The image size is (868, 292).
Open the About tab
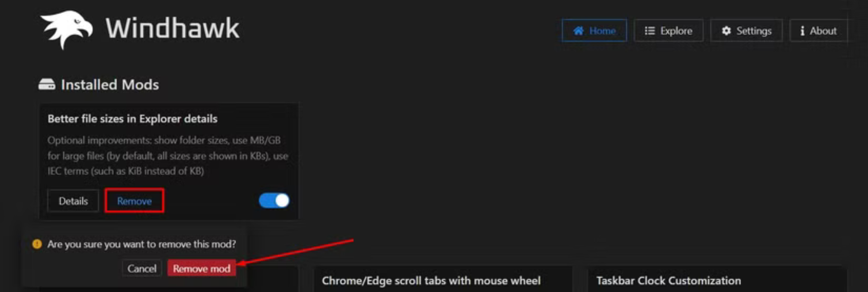(818, 31)
